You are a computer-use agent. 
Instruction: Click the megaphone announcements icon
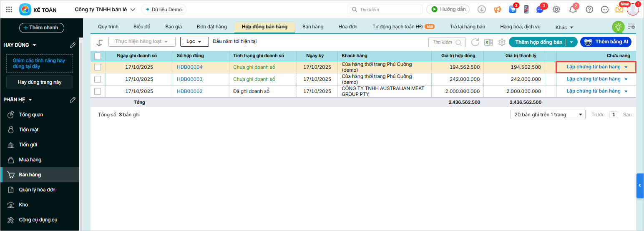click(x=497, y=10)
